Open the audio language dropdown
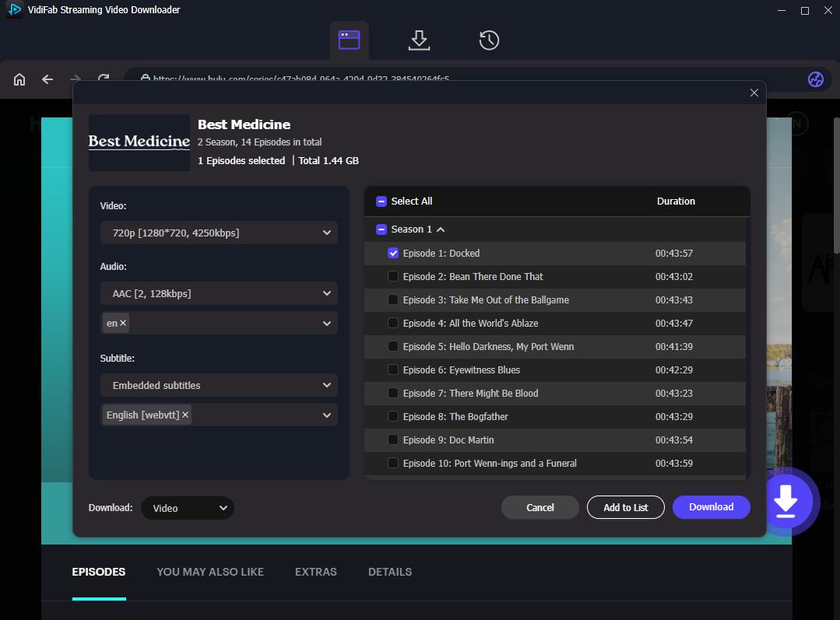The height and width of the screenshot is (620, 840). pyautogui.click(x=219, y=324)
